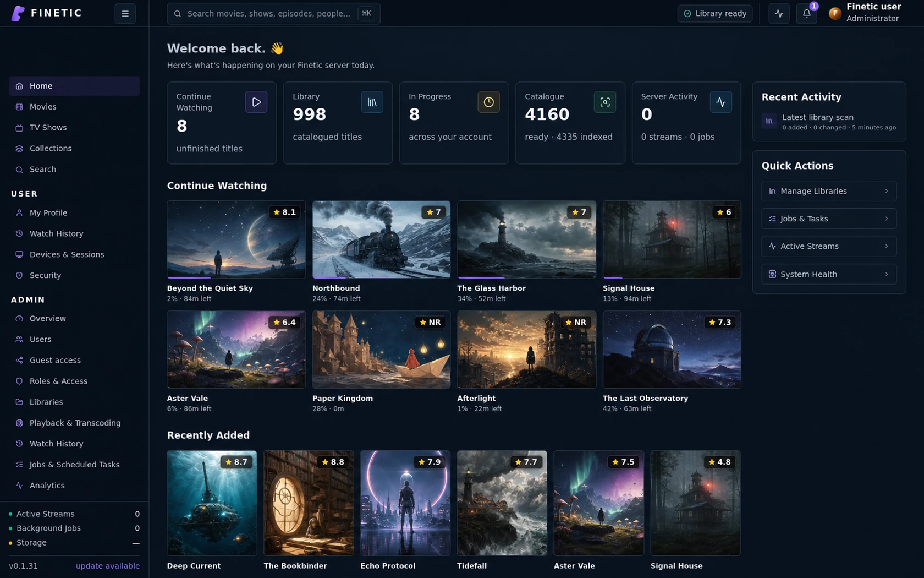Image resolution: width=924 pixels, height=578 pixels.
Task: Click the Home icon in sidebar
Action: pos(19,86)
